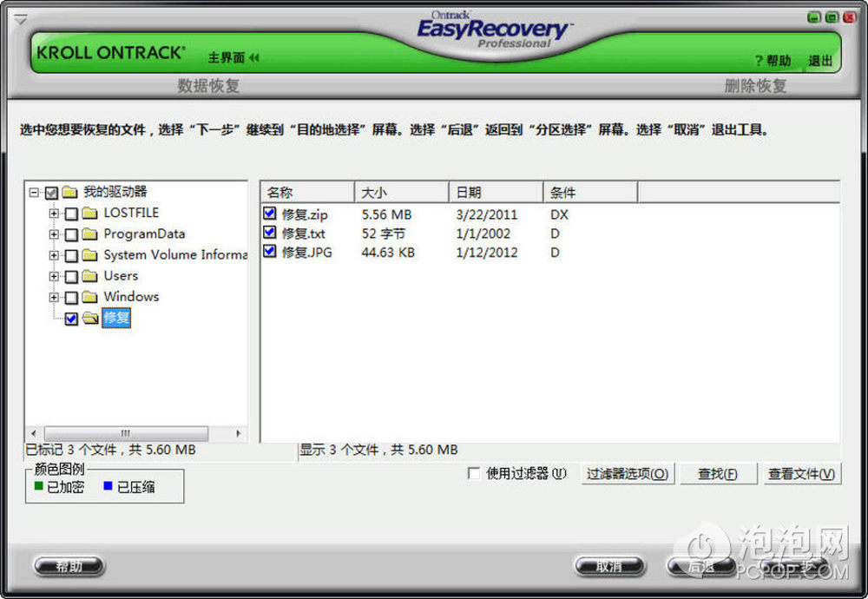This screenshot has width=868, height=599.
Task: Select the 修复.JPG file name
Action: click(307, 253)
